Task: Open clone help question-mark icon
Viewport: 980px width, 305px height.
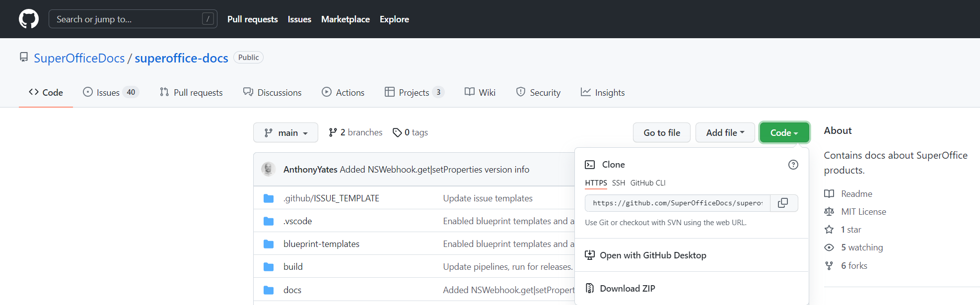Action: click(793, 165)
